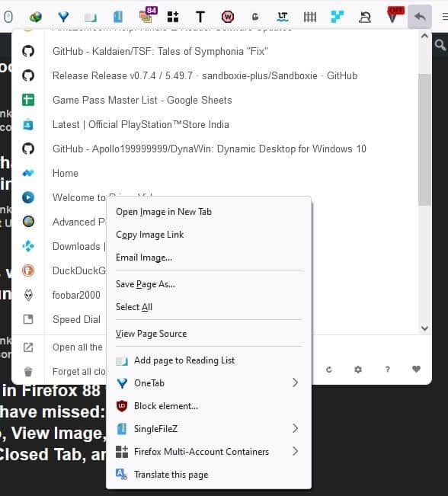
Task: Click the scroll down arrow of list
Action: point(424,328)
